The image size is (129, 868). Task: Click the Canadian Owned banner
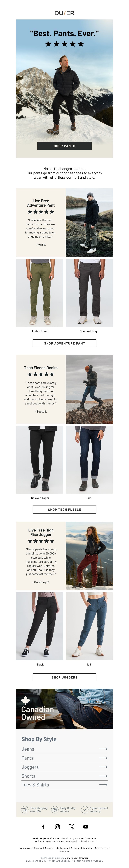coord(64,709)
